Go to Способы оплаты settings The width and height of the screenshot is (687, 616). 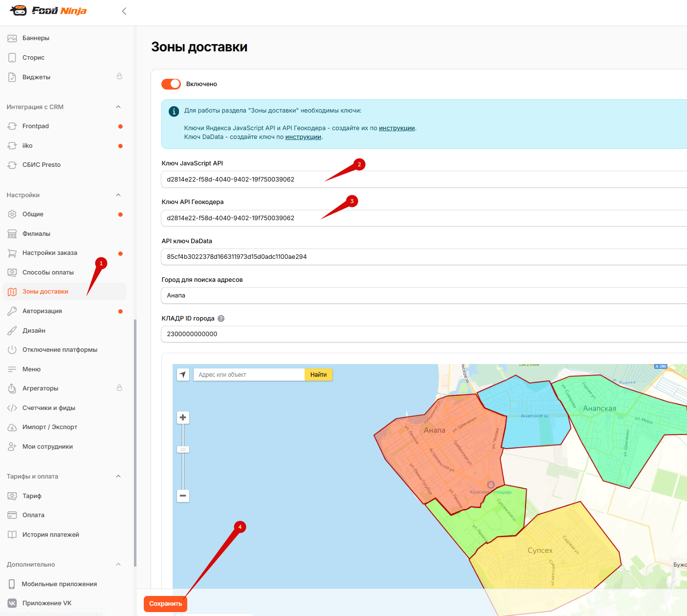click(x=65, y=273)
